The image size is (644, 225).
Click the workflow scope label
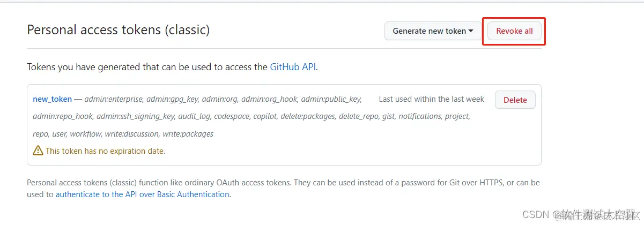[85, 134]
